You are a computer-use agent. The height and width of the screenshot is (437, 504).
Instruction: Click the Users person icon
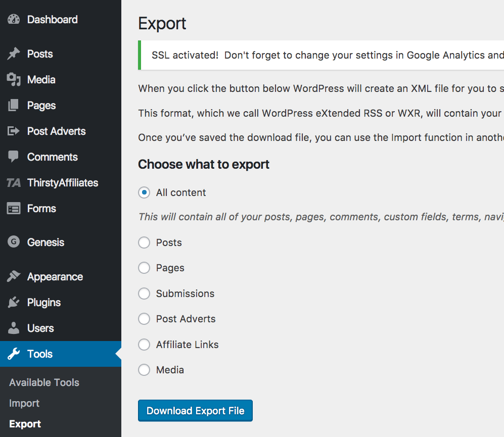[x=14, y=328]
